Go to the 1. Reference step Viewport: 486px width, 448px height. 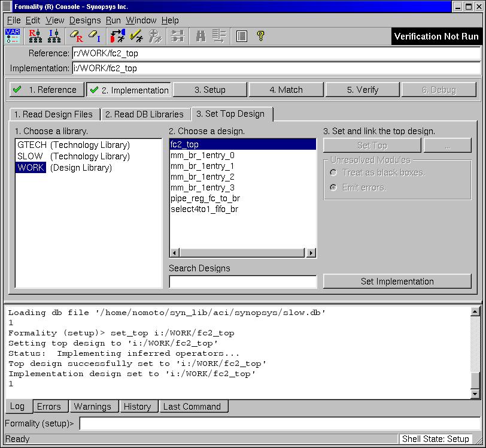tap(47, 90)
